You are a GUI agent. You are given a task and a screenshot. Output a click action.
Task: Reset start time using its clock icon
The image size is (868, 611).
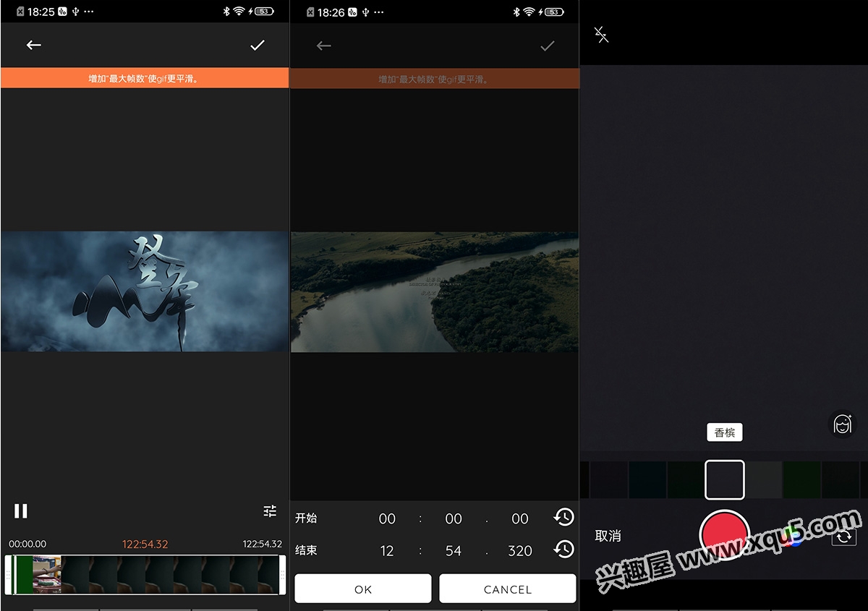(563, 517)
